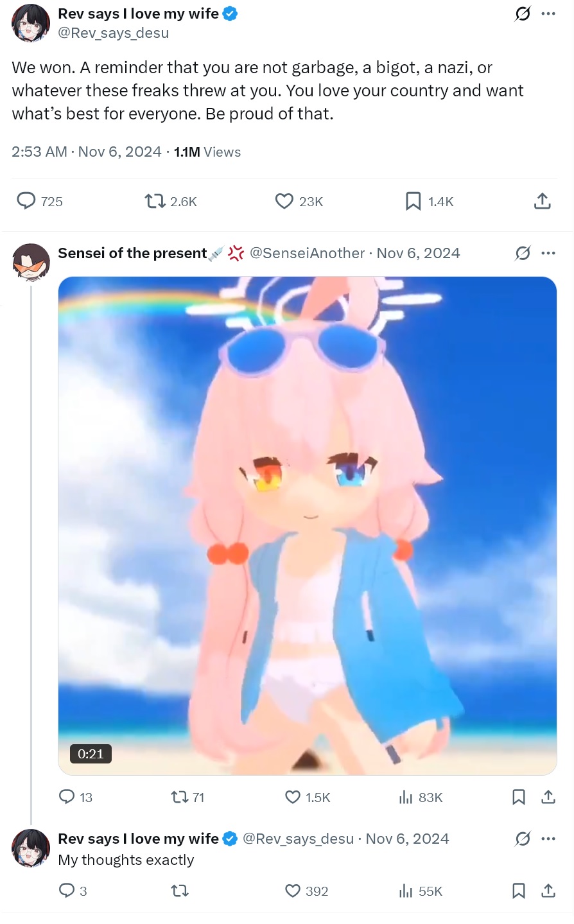Bookmark the Sensei of the present reply

click(x=519, y=797)
